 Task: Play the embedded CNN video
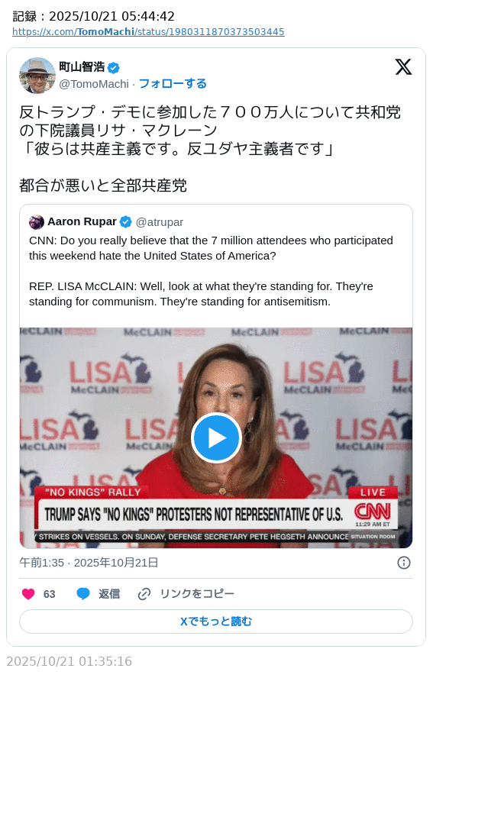pos(216,437)
